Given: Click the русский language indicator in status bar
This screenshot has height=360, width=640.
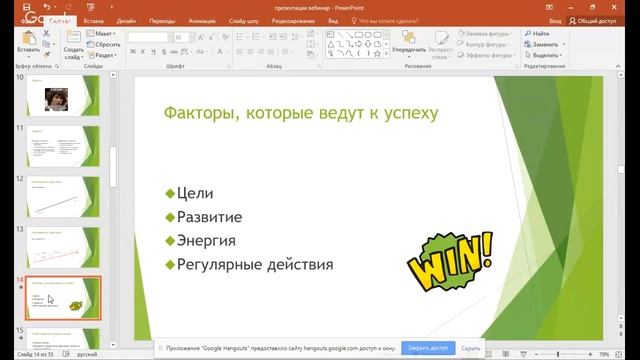Looking at the screenshot, I should pos(87,354).
